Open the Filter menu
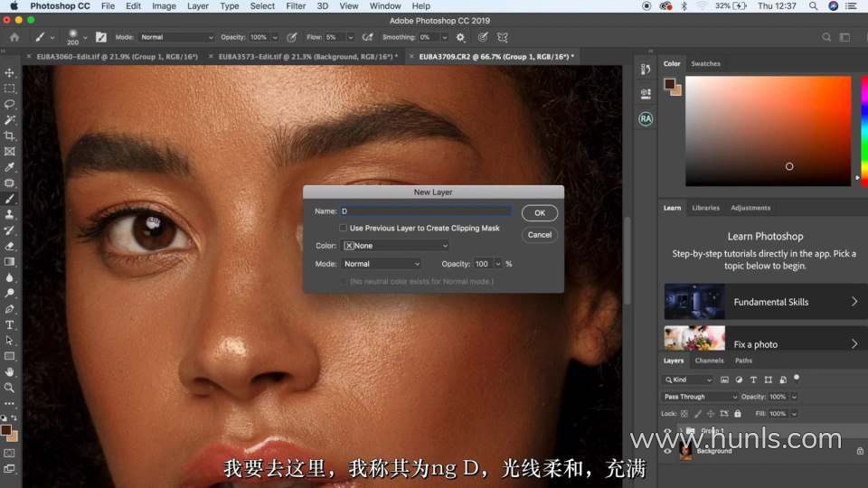 point(296,6)
